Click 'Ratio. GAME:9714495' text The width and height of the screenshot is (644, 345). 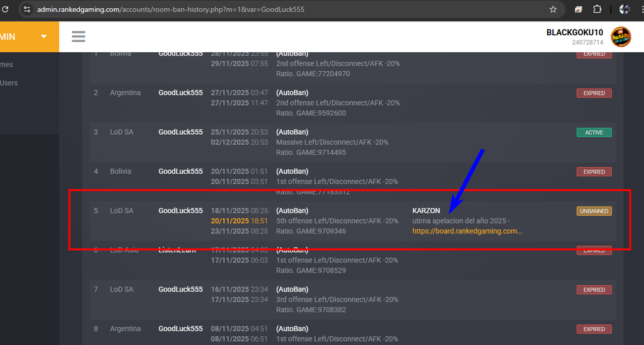pos(311,152)
